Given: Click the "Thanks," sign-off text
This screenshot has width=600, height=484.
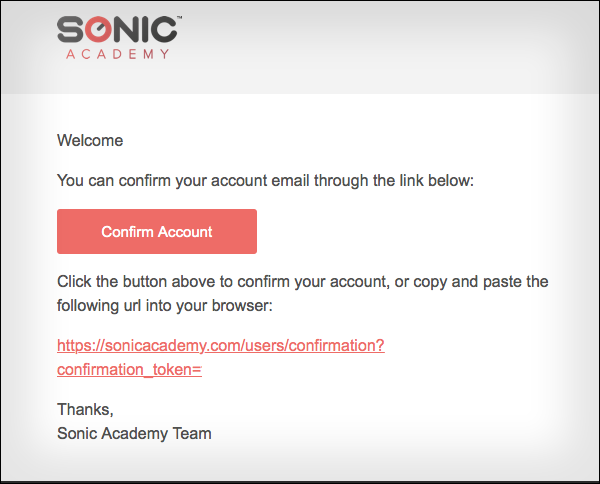Looking at the screenshot, I should [85, 410].
